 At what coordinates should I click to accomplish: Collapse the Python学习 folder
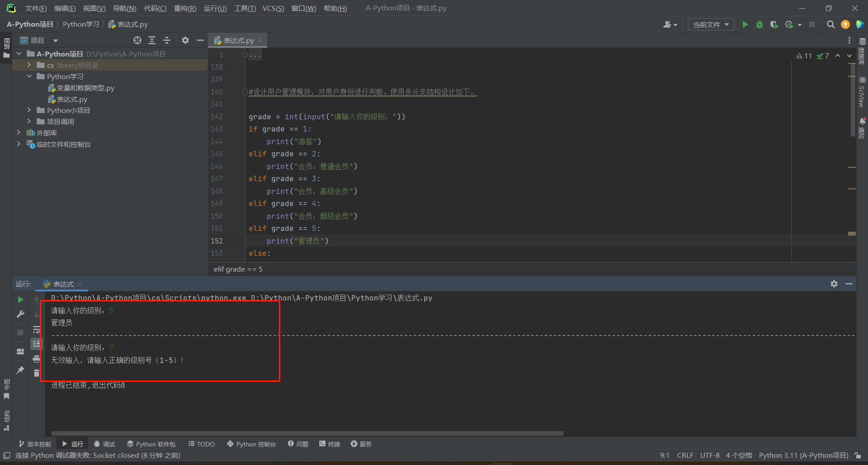(x=29, y=76)
